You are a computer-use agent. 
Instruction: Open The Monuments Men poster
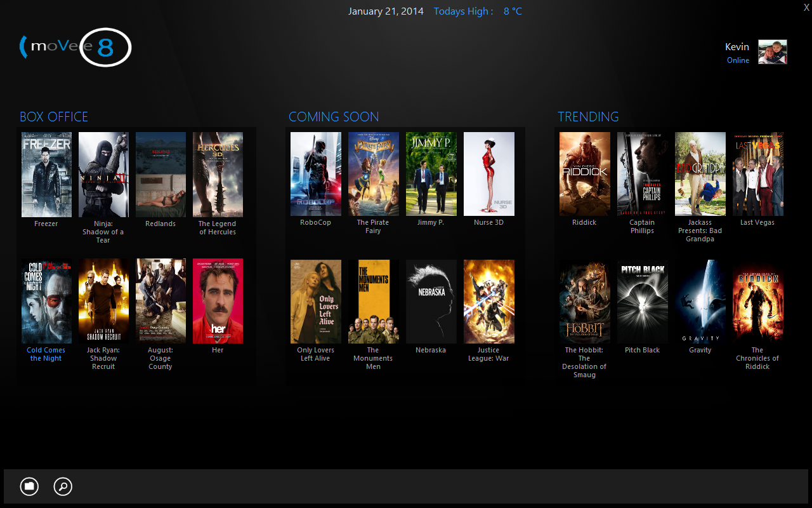(x=374, y=302)
